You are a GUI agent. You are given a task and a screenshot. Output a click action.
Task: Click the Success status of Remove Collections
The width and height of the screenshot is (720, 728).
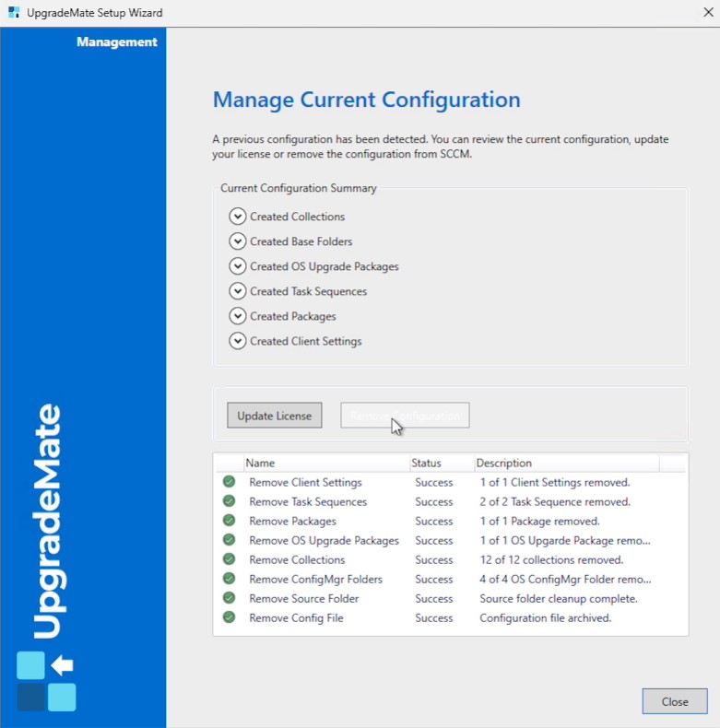pos(434,560)
